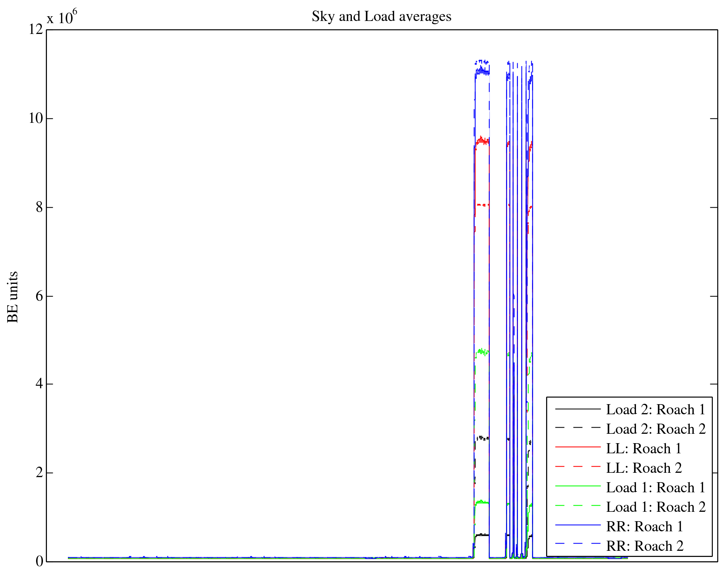Click the solid blue legend line sample
Screen dimensions: 728x575
click(577, 525)
